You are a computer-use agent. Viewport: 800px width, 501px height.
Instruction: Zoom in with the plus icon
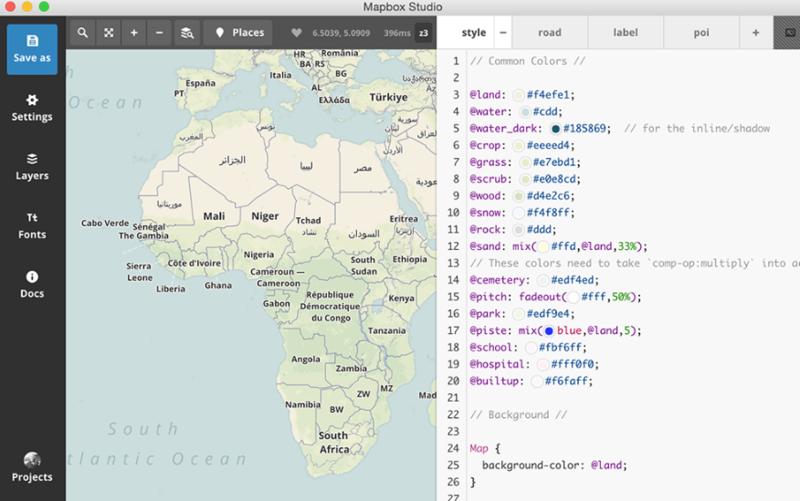(x=134, y=33)
